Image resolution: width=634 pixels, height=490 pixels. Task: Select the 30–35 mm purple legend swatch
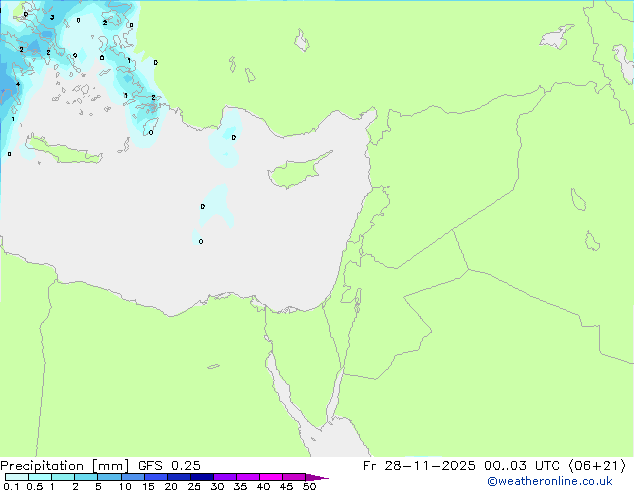pos(225,477)
